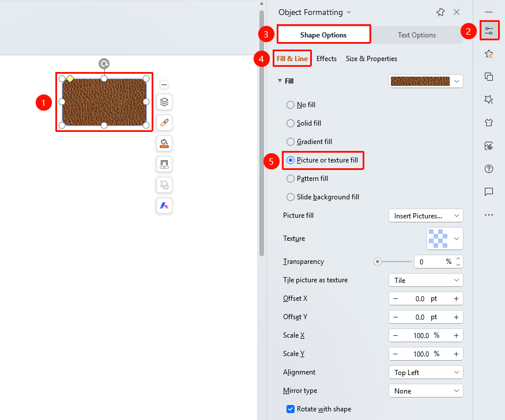Image resolution: width=505 pixels, height=420 pixels.
Task: Open the shape outline tool
Action: tap(164, 164)
